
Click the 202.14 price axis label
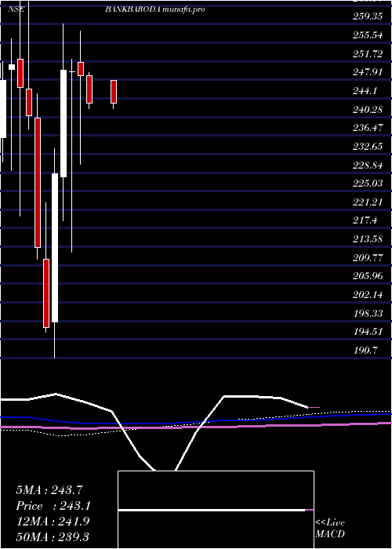pyautogui.click(x=368, y=295)
